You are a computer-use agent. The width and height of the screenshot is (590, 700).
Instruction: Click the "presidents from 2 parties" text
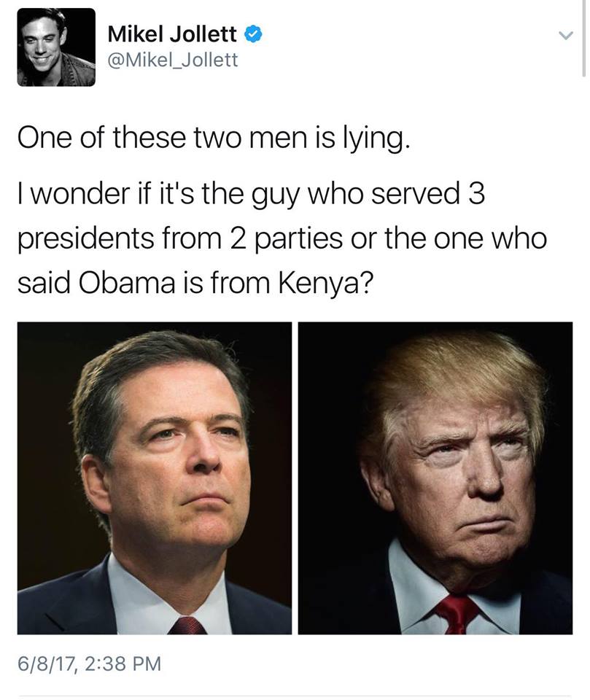coord(180,239)
